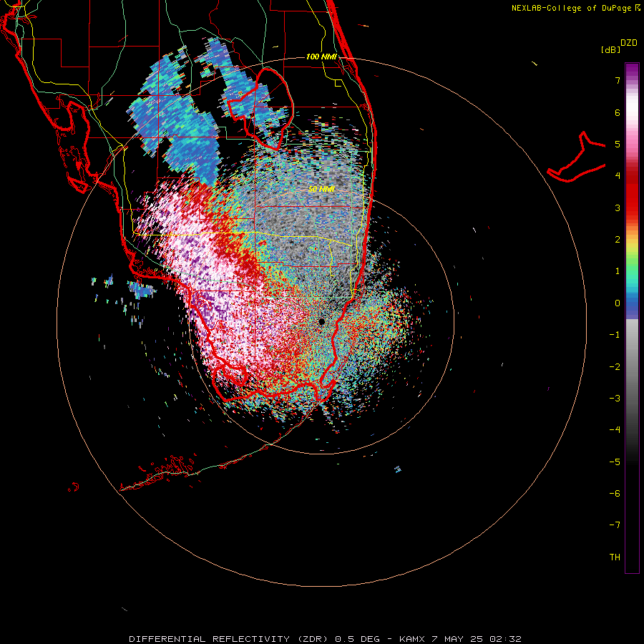Click the 1 value on the color scale
The width and height of the screenshot is (644, 644).
[x=618, y=271]
